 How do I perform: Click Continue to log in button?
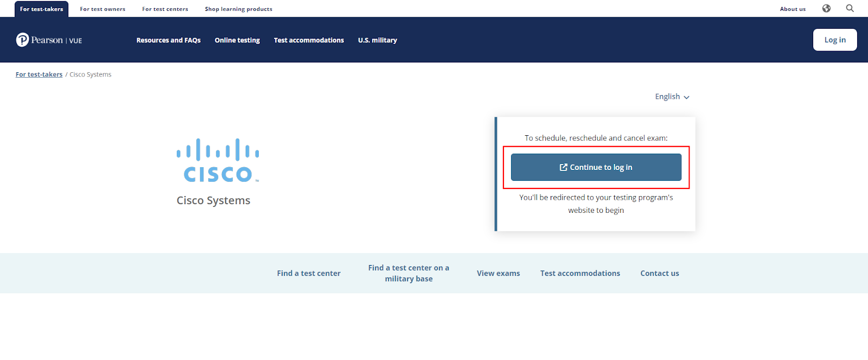pos(596,167)
